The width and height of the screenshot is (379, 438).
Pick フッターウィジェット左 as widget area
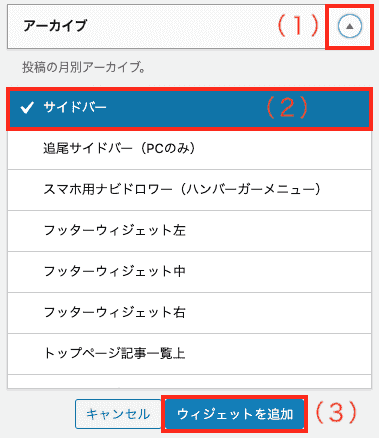click(189, 231)
